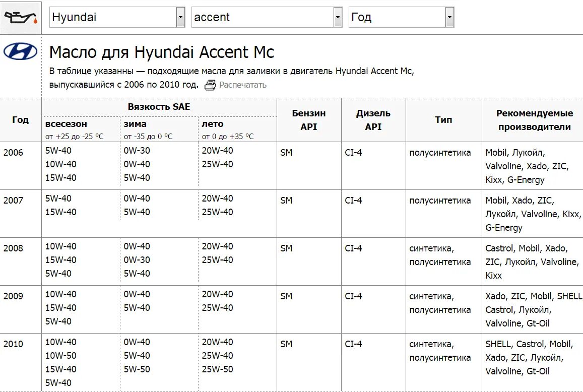
Task: Select the зима column header
Action: click(135, 124)
